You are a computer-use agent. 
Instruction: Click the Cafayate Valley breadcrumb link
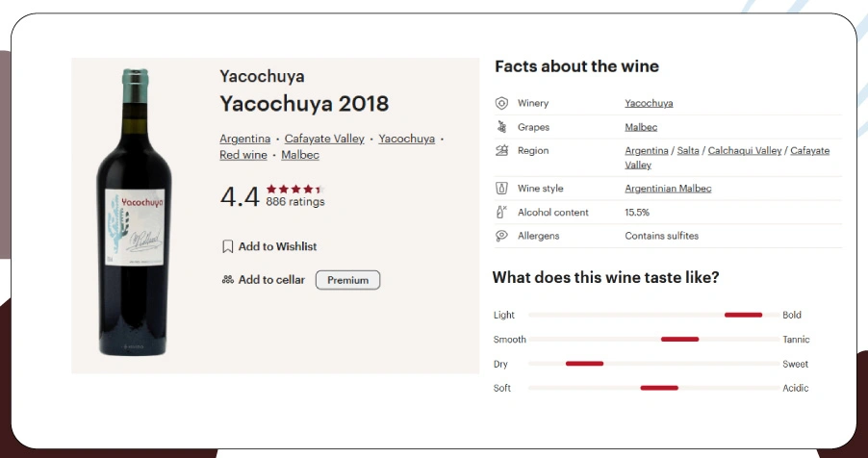tap(324, 139)
